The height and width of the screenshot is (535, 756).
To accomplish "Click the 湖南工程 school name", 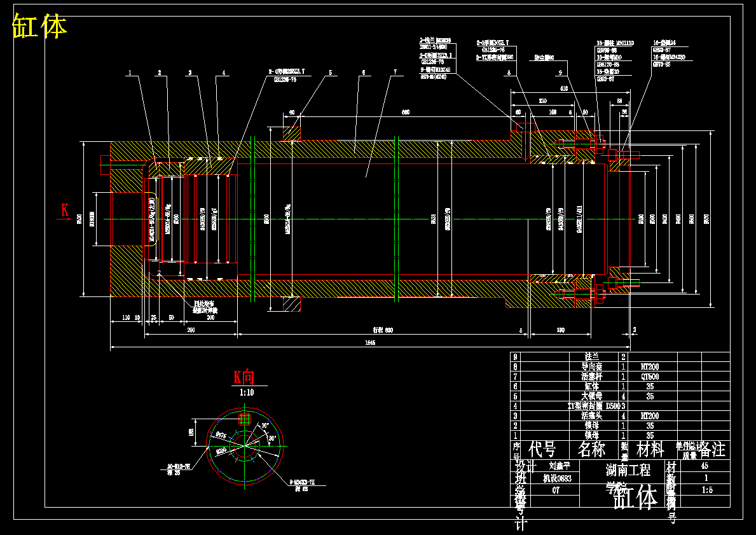I will coord(628,469).
